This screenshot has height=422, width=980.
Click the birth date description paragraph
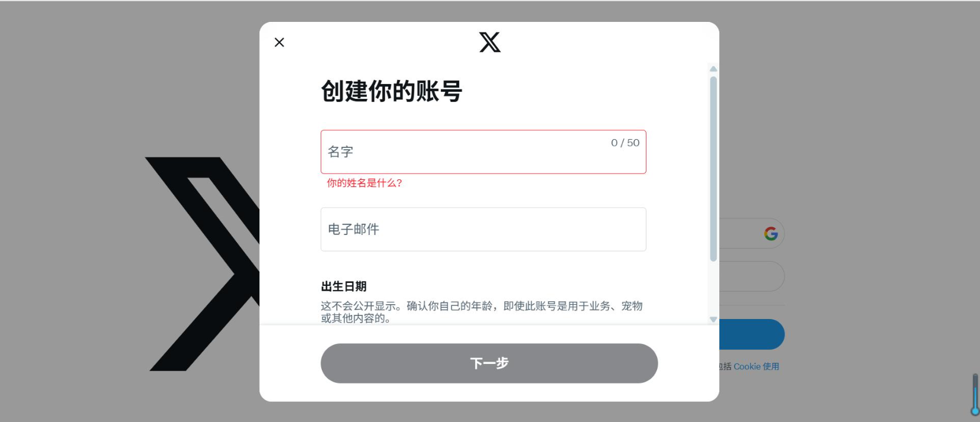[481, 312]
